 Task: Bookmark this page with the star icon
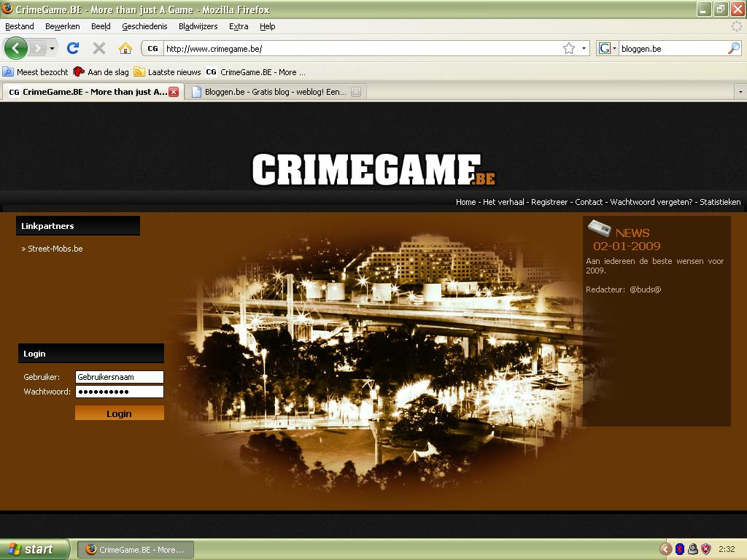[569, 48]
